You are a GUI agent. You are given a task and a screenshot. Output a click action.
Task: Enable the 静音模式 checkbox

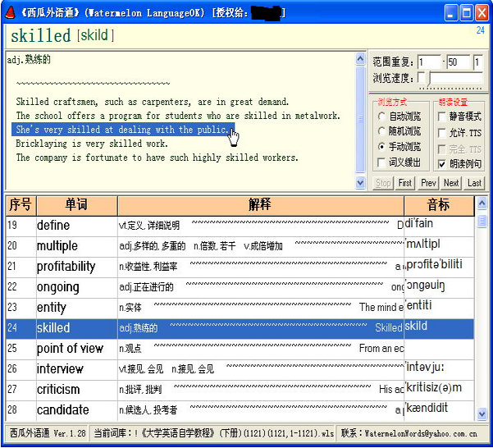[443, 117]
